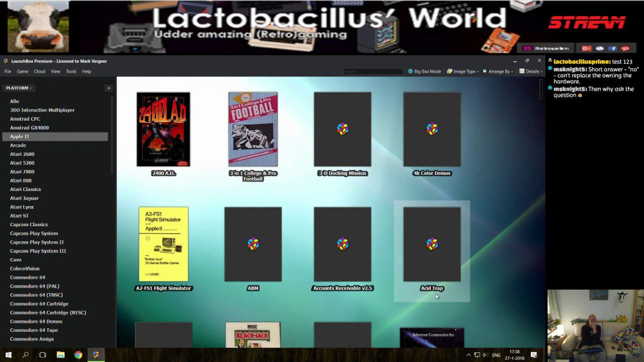Select the Capcom Play System II platform
Viewport: 644px width, 362px height.
55,242
